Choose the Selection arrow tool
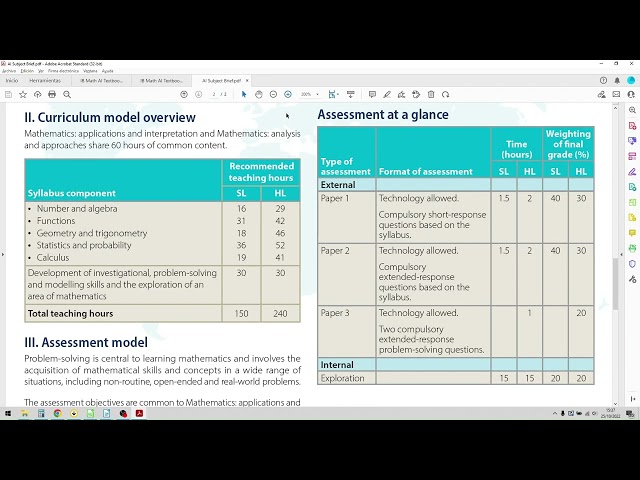 (x=244, y=95)
